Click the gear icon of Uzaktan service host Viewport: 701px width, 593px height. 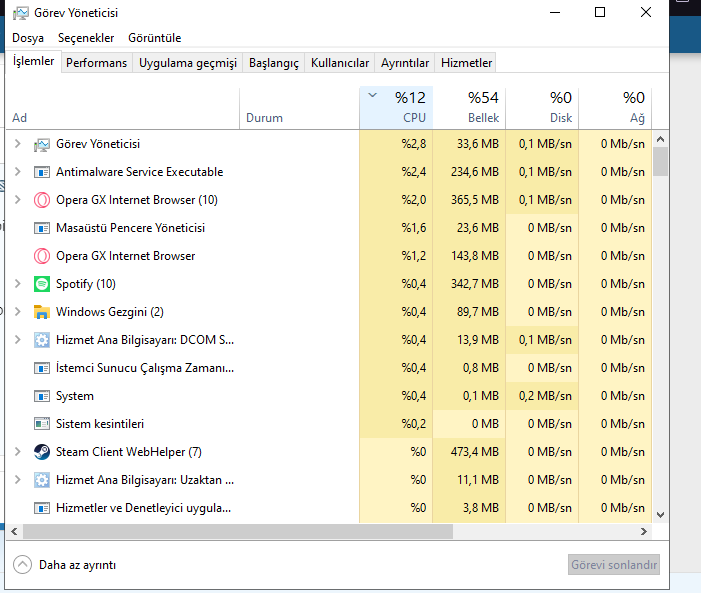tap(42, 480)
